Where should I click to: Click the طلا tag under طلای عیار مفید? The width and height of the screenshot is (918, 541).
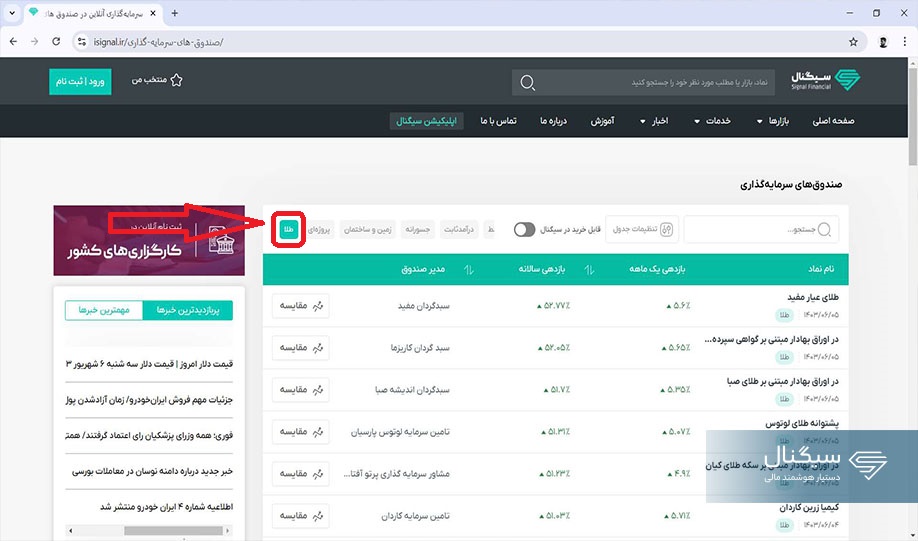785,315
